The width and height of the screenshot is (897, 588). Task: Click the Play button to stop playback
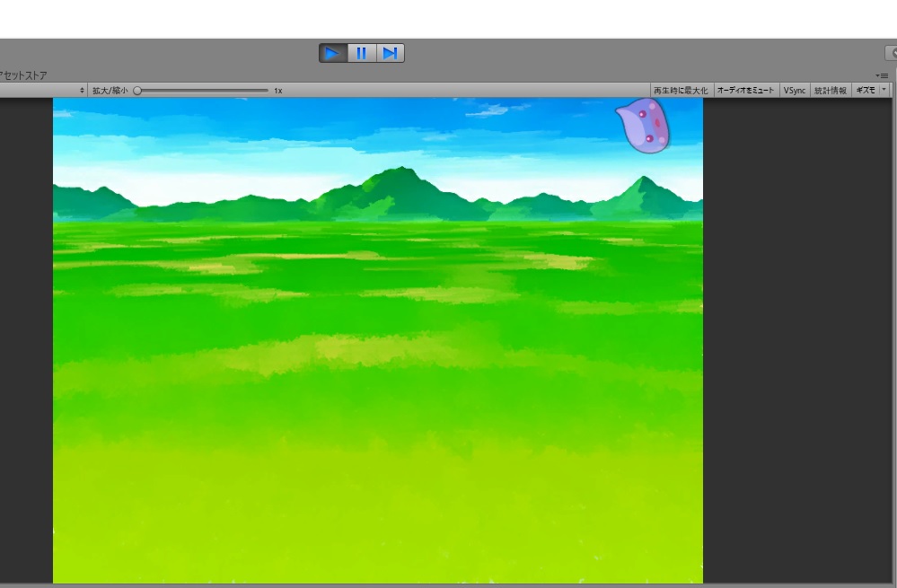(x=333, y=53)
